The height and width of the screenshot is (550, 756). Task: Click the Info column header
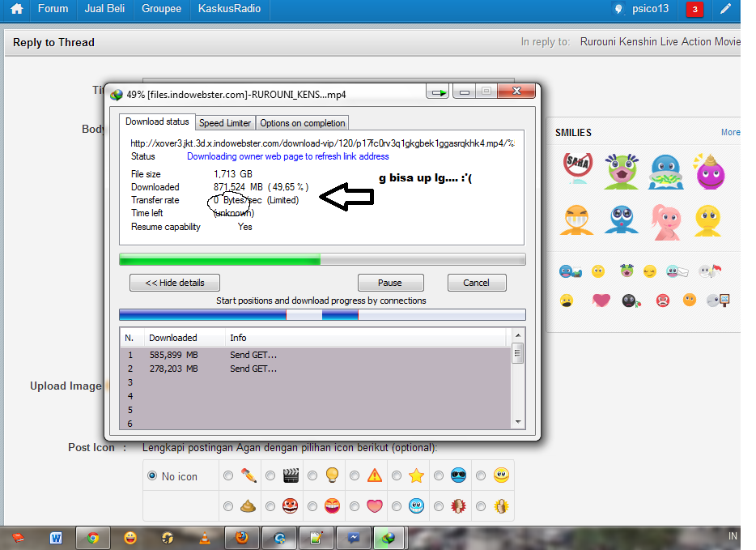point(366,338)
